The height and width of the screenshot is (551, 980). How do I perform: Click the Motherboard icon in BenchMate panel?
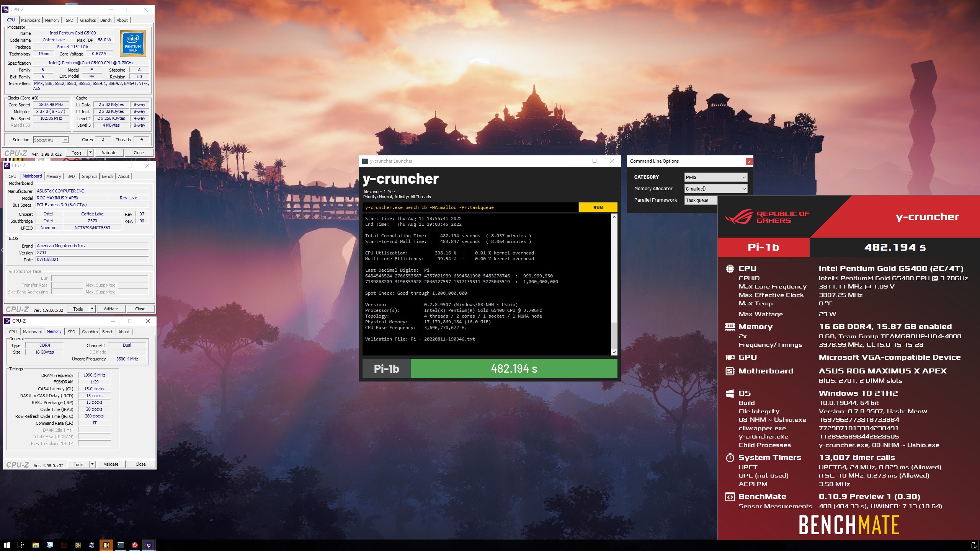(730, 371)
